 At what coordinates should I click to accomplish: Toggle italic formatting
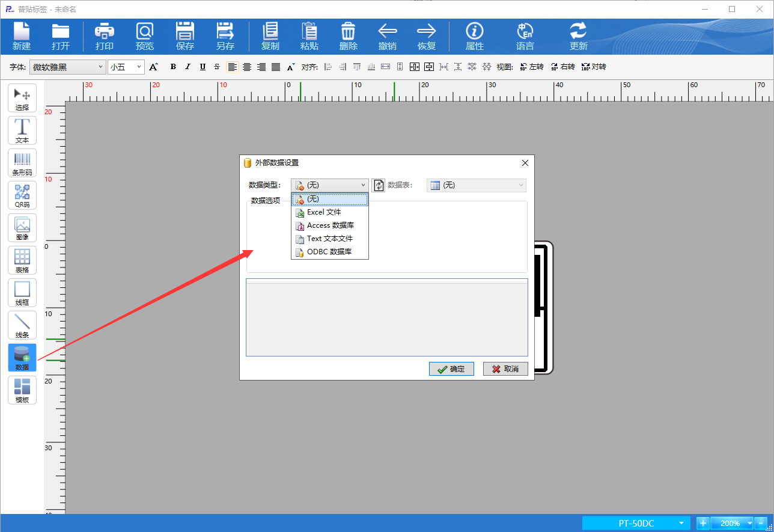pyautogui.click(x=187, y=67)
